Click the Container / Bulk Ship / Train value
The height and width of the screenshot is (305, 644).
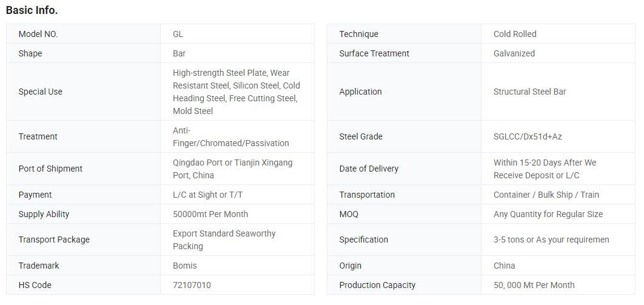pyautogui.click(x=546, y=195)
